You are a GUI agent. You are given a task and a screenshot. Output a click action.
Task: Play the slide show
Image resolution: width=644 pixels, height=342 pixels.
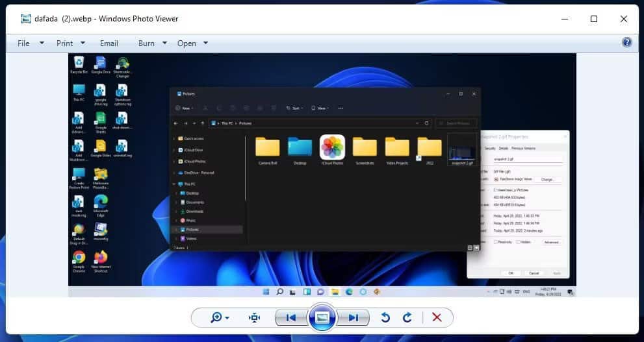pyautogui.click(x=322, y=317)
